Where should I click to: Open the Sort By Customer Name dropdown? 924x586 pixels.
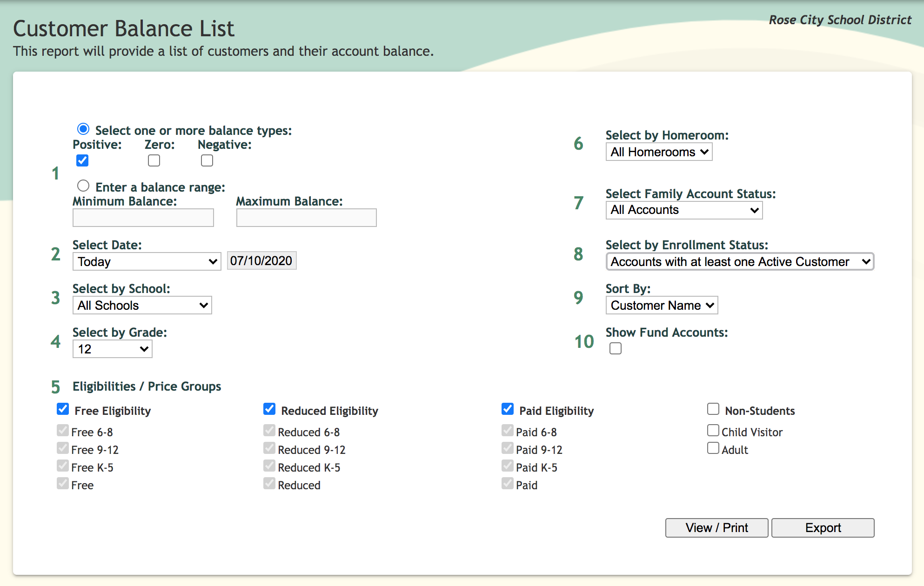[x=662, y=306]
